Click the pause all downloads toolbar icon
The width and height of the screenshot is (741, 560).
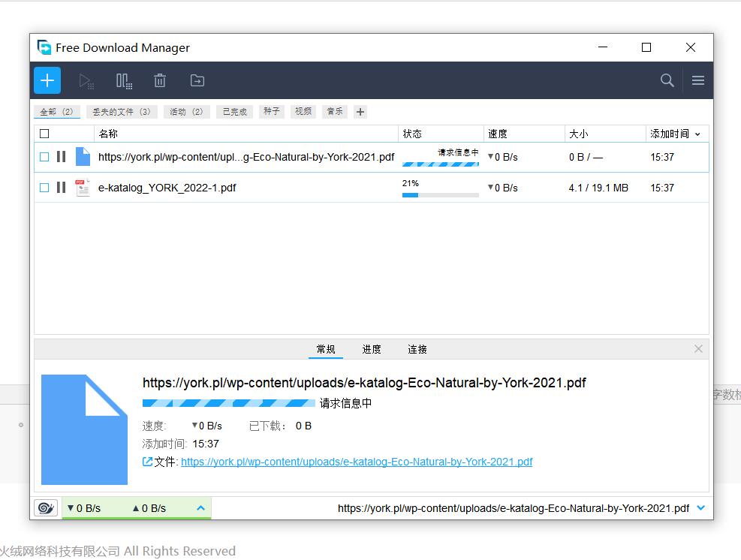click(124, 80)
